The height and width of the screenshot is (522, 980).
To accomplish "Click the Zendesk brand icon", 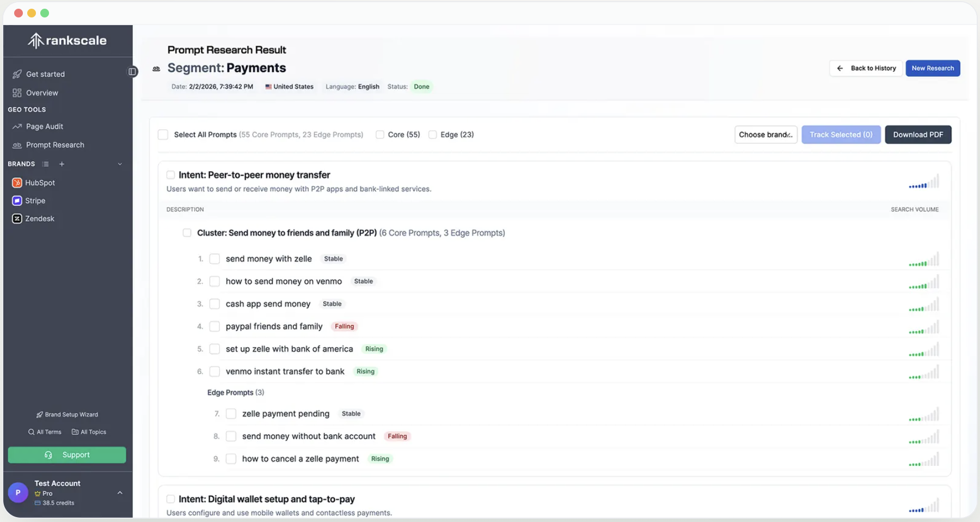I will 17,218.
